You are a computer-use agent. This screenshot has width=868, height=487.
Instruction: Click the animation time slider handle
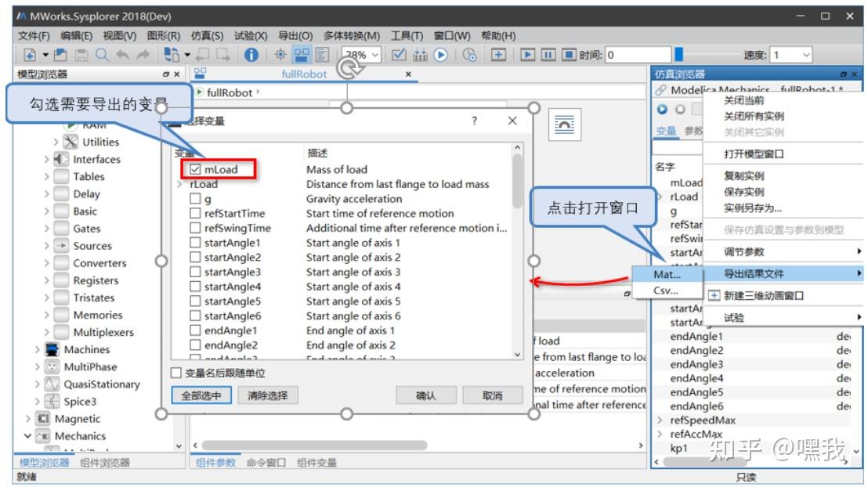point(679,54)
